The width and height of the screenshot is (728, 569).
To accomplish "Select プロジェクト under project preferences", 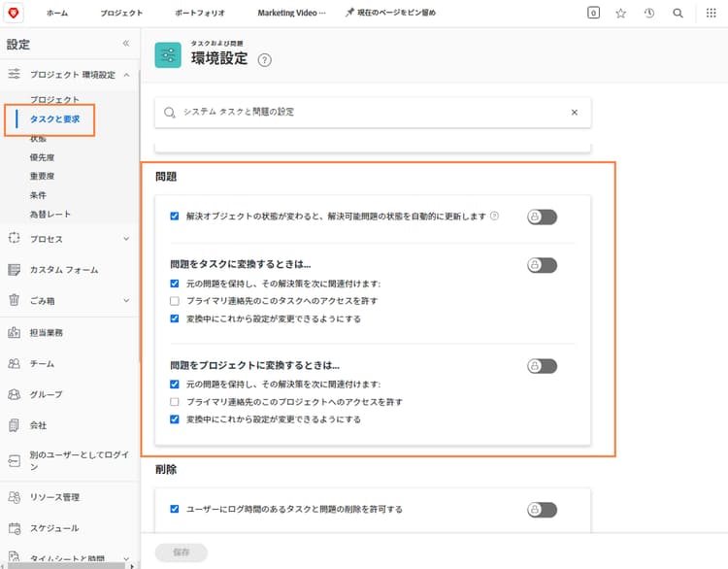I will 54,99.
